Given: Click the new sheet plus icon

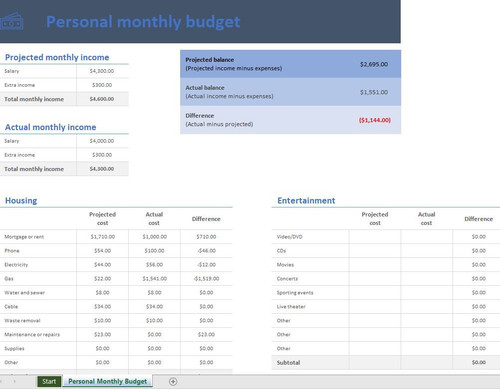Looking at the screenshot, I should tap(173, 382).
